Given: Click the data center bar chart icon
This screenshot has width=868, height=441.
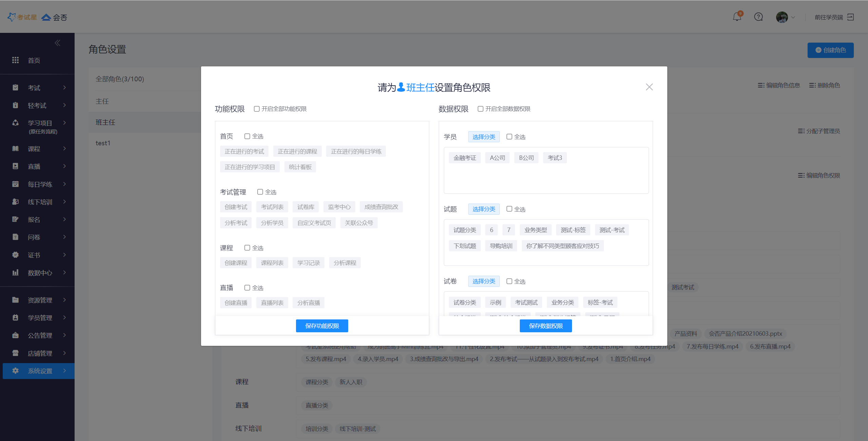Looking at the screenshot, I should pos(15,273).
